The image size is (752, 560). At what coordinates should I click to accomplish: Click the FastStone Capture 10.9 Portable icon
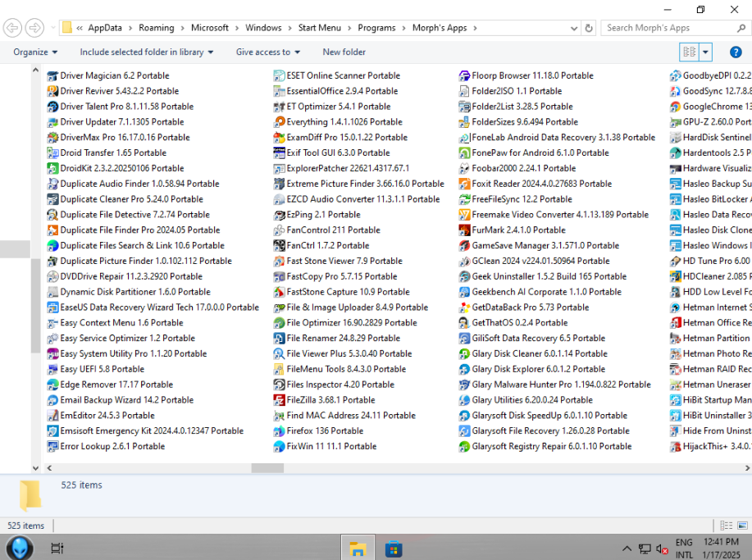tap(279, 292)
